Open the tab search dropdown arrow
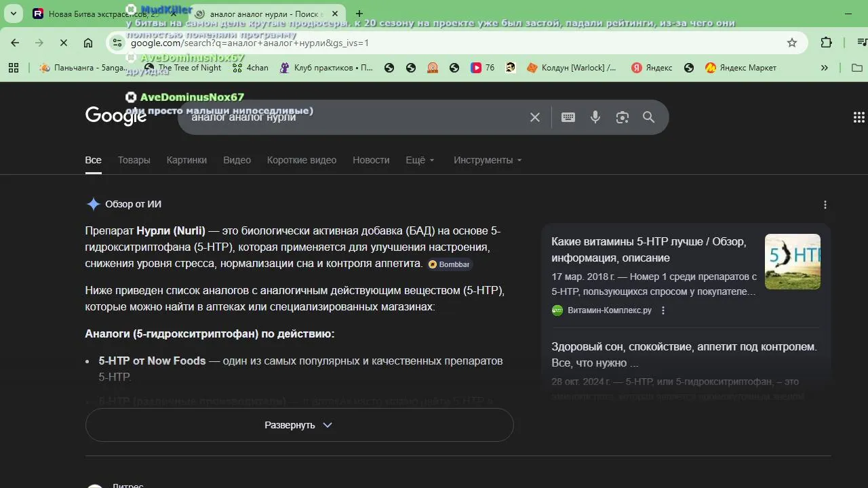 tap(14, 14)
